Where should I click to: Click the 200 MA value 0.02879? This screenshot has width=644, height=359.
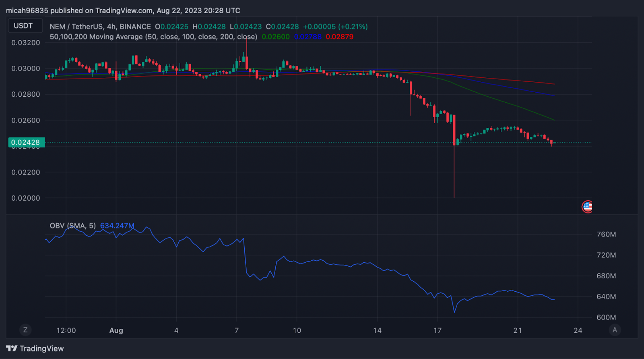point(340,37)
